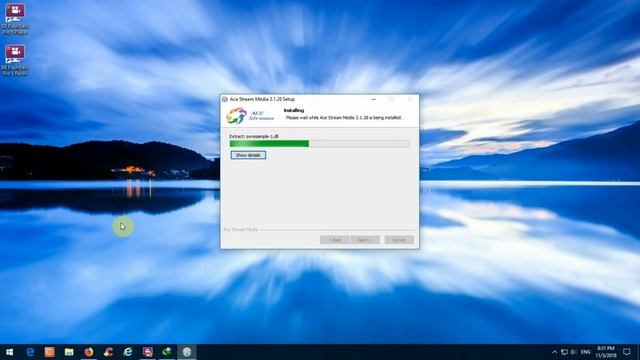
Task: Click the Show details button
Action: click(x=248, y=155)
